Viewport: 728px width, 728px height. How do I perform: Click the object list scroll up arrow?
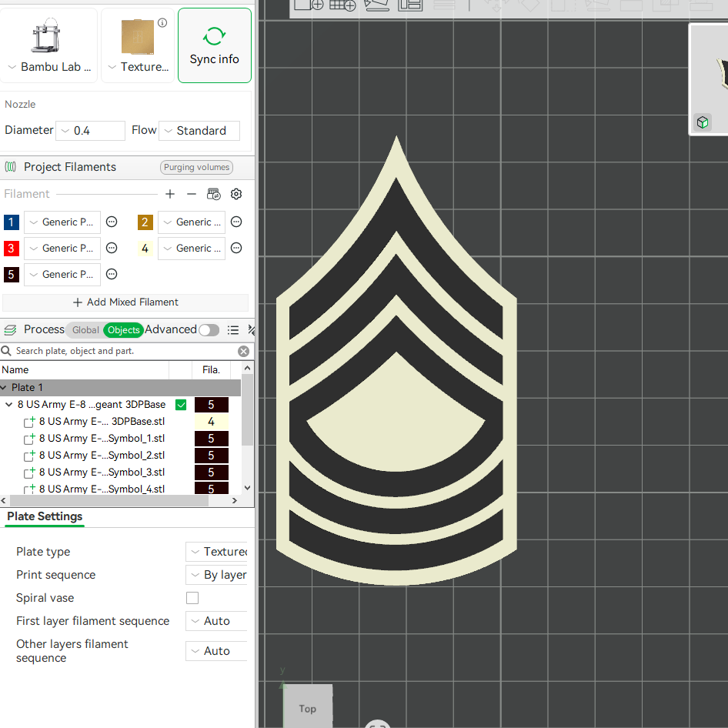[x=248, y=368]
